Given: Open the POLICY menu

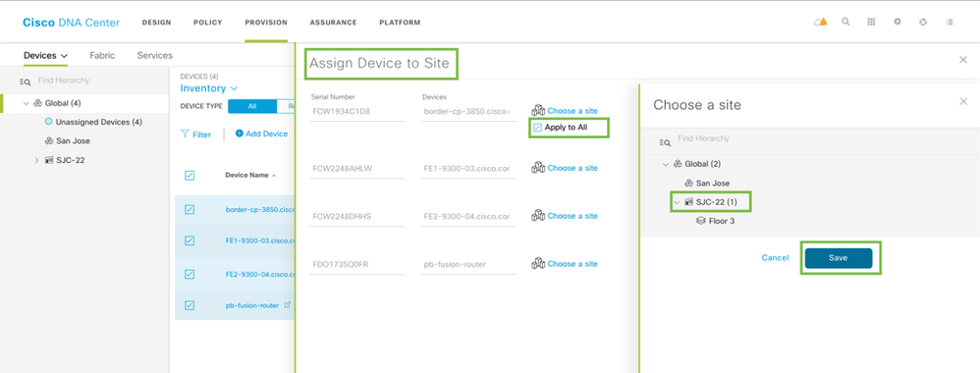Looking at the screenshot, I should coord(208,23).
